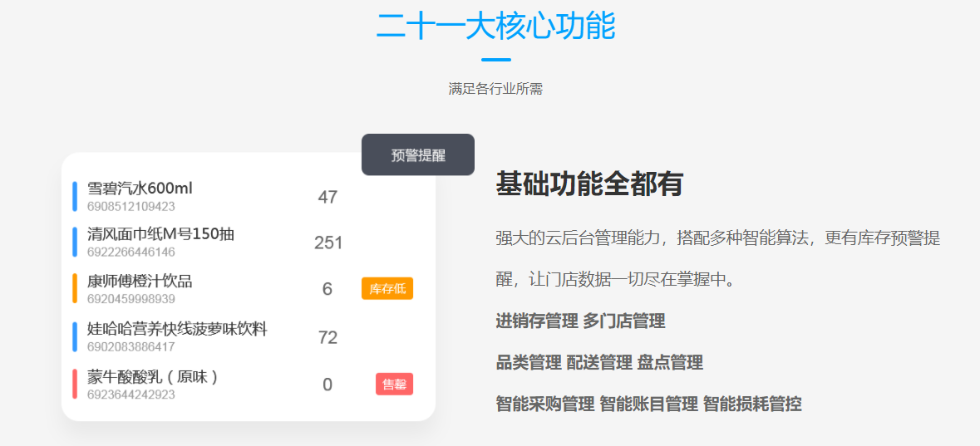Click the 进销存管理 feature text
The image size is (980, 446).
537,321
